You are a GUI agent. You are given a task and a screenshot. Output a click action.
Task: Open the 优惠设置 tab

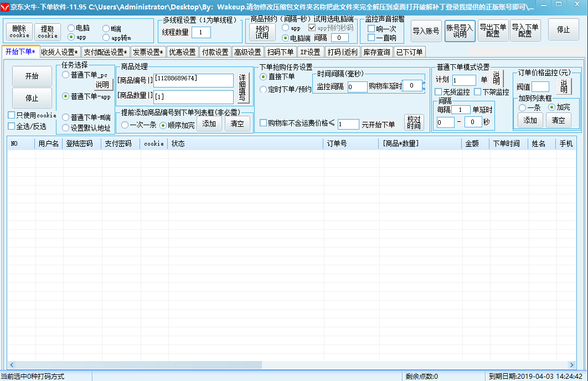182,52
